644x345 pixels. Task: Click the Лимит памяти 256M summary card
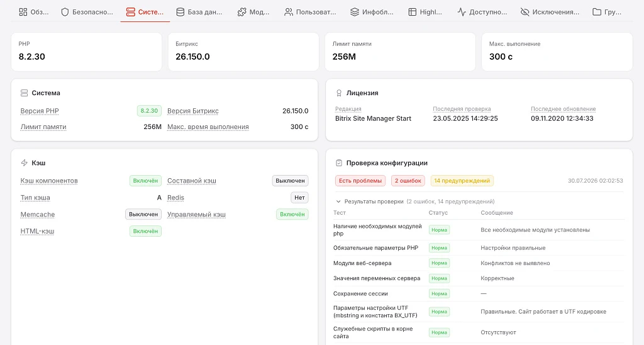pos(401,52)
